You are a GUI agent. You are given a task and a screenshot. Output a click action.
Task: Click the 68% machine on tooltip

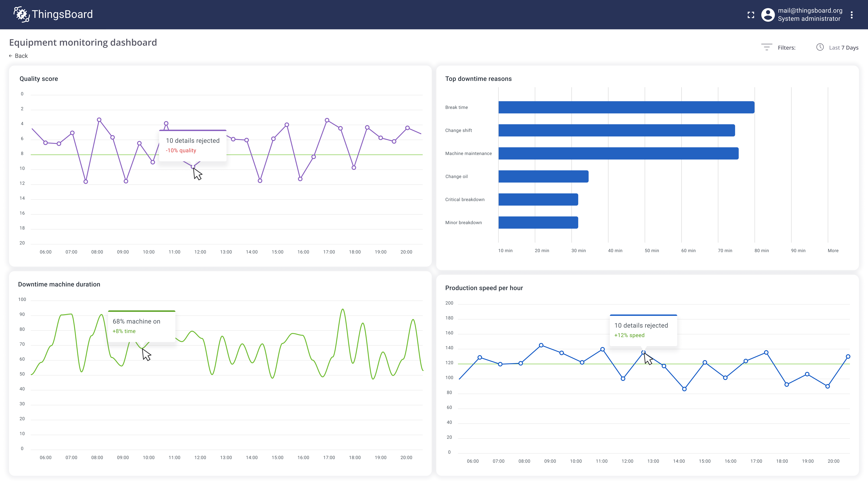click(142, 326)
